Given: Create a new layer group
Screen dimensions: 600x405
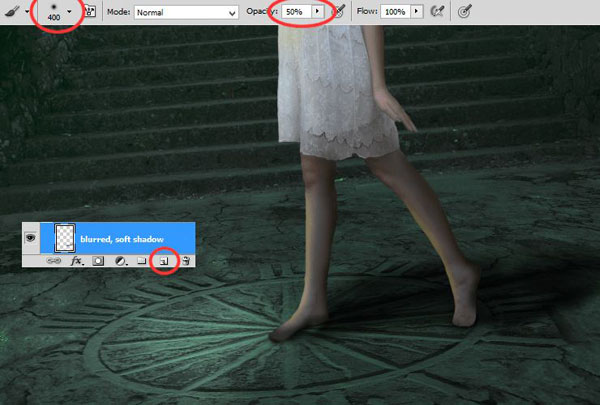Looking at the screenshot, I should (142, 261).
